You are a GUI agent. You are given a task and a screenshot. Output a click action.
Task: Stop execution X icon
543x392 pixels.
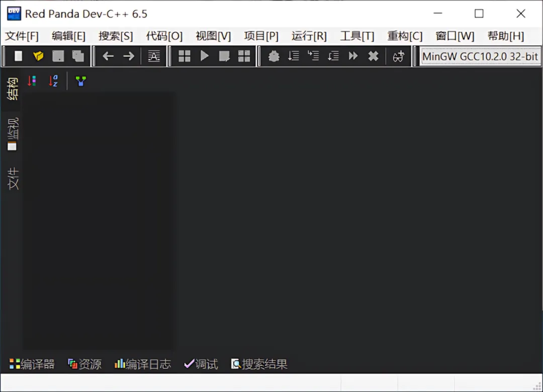(373, 56)
